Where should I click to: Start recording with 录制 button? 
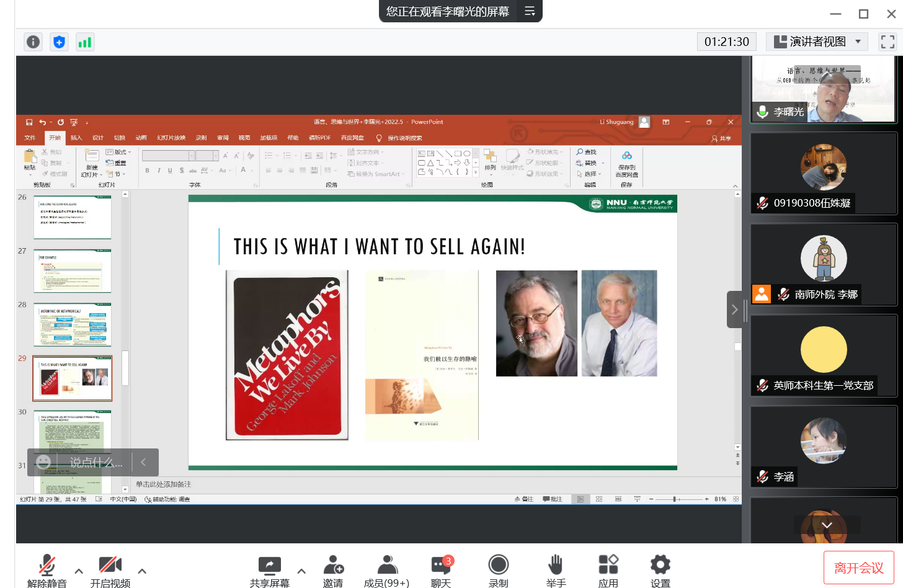tap(498, 570)
